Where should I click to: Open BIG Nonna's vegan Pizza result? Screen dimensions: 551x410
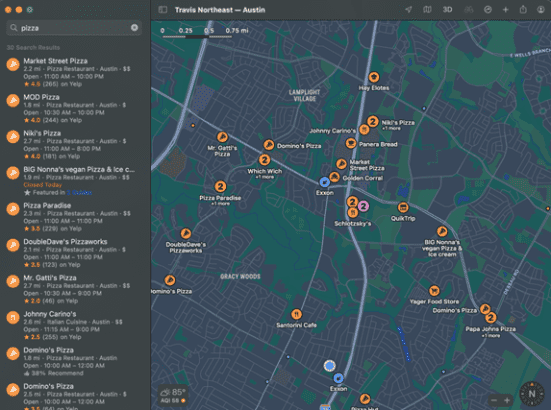click(x=75, y=181)
